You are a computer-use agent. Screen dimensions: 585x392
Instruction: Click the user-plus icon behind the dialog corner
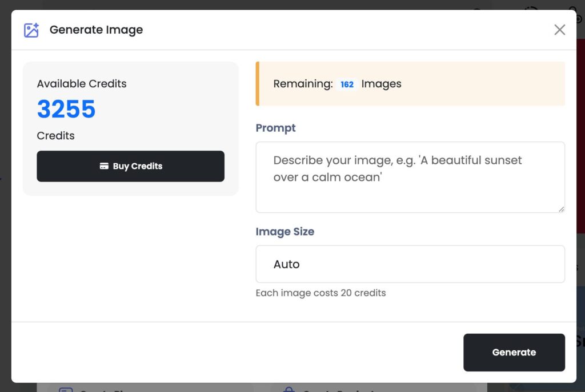coord(574,14)
